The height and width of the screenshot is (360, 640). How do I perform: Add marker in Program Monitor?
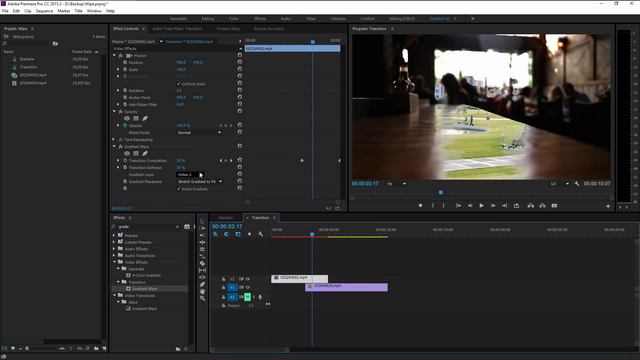[420, 206]
